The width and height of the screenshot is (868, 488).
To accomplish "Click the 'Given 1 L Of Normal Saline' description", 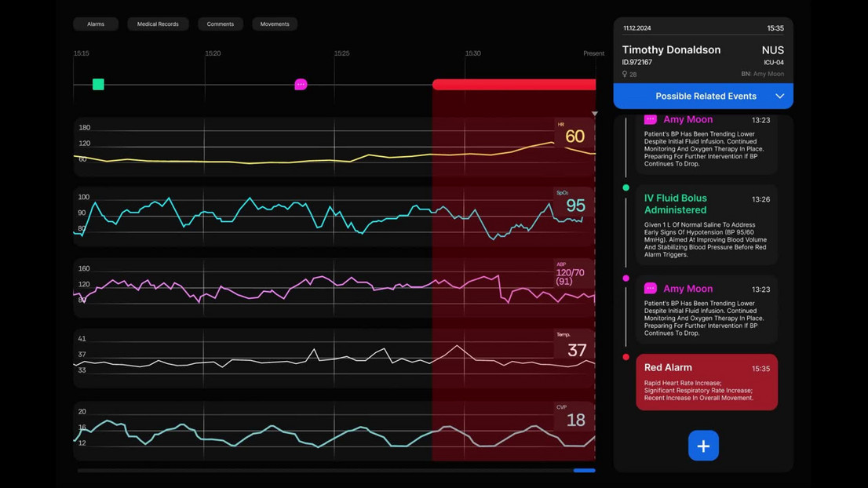I will [706, 239].
